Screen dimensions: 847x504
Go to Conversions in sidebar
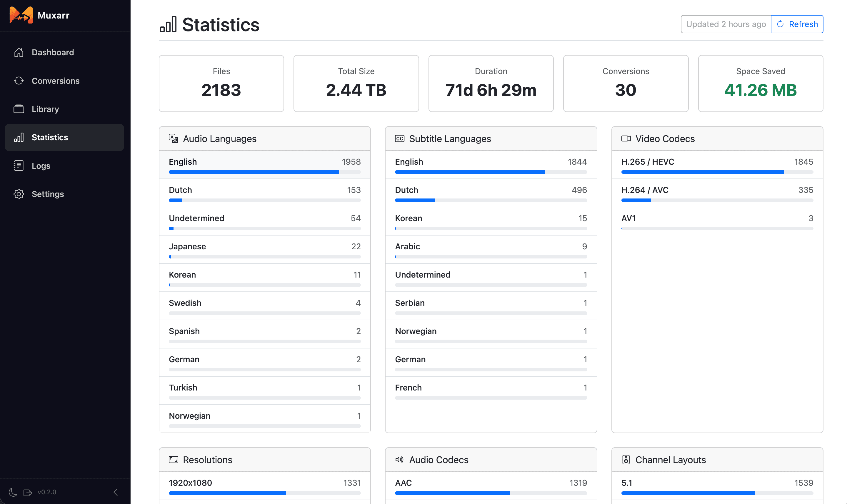64,81
